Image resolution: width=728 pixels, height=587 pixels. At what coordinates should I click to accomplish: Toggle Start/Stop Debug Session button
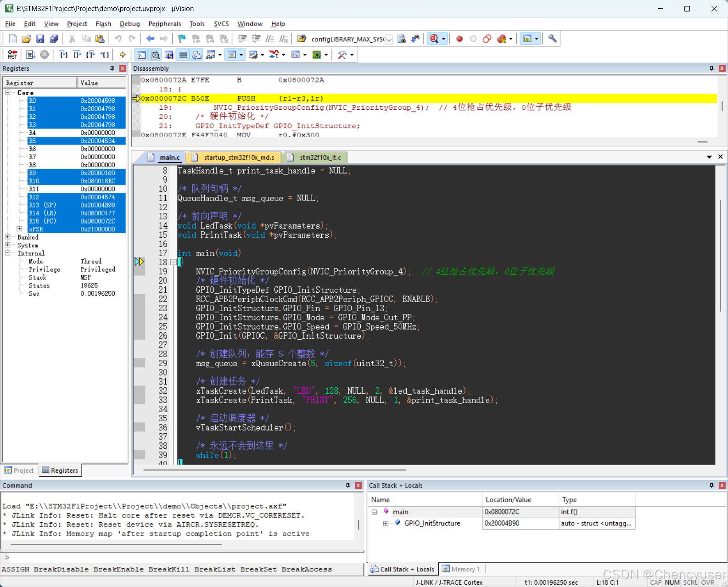[x=434, y=39]
